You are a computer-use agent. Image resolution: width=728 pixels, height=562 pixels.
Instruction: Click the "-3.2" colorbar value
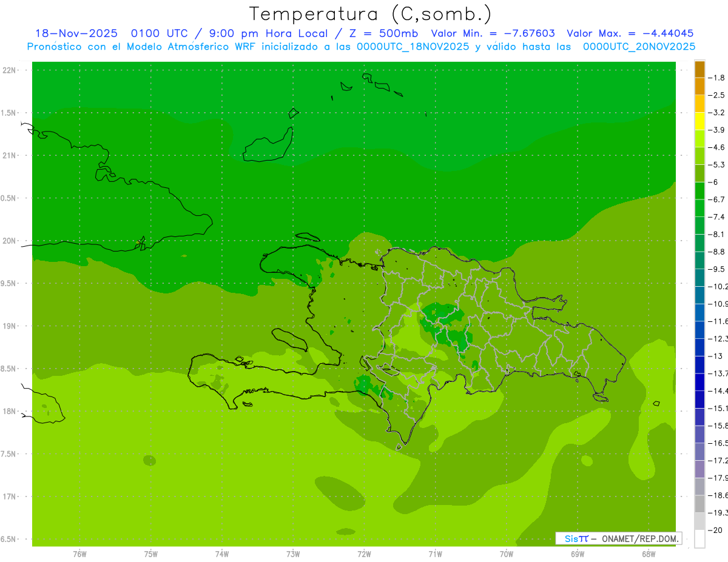point(717,113)
